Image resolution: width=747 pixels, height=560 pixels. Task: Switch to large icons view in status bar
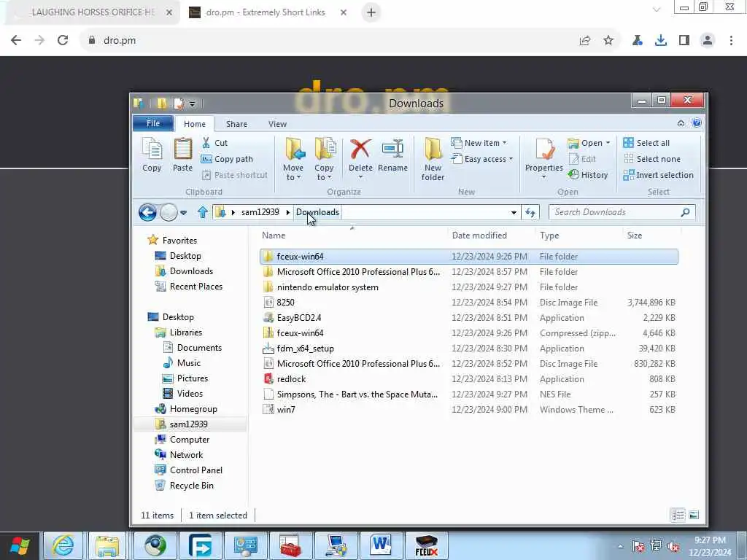point(694,516)
